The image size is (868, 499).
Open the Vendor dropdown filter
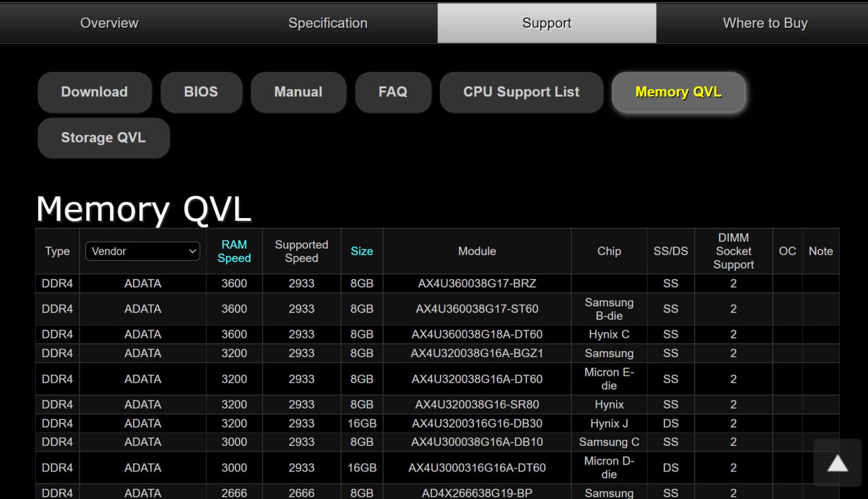click(x=143, y=251)
